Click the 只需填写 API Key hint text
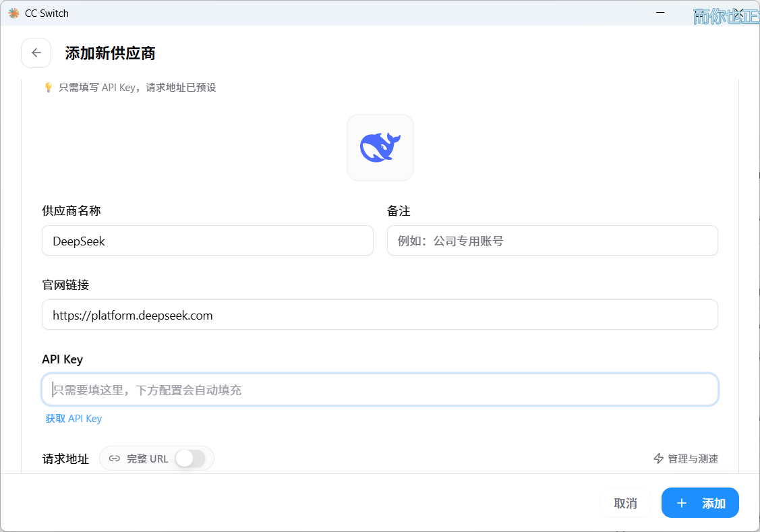760x532 pixels. (x=137, y=88)
